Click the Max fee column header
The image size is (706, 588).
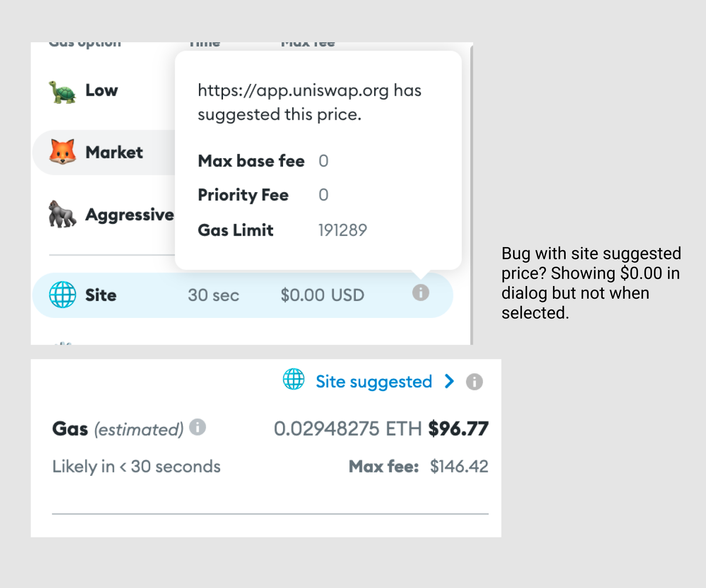pyautogui.click(x=307, y=42)
